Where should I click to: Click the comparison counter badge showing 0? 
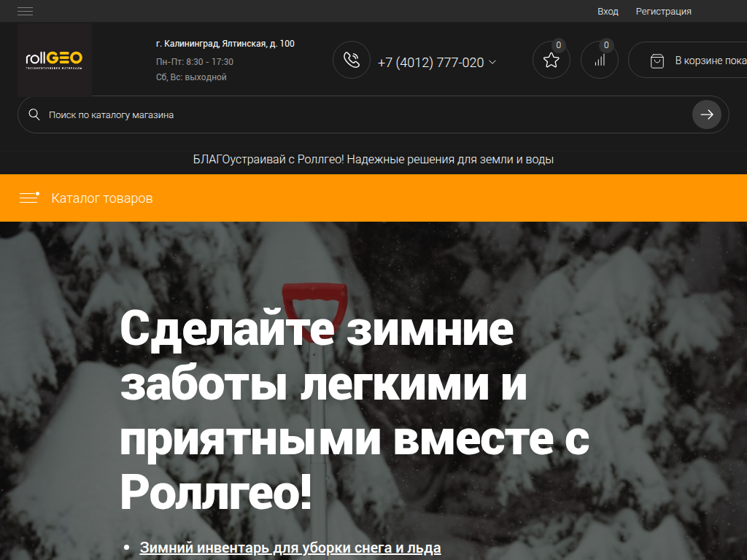pos(606,44)
